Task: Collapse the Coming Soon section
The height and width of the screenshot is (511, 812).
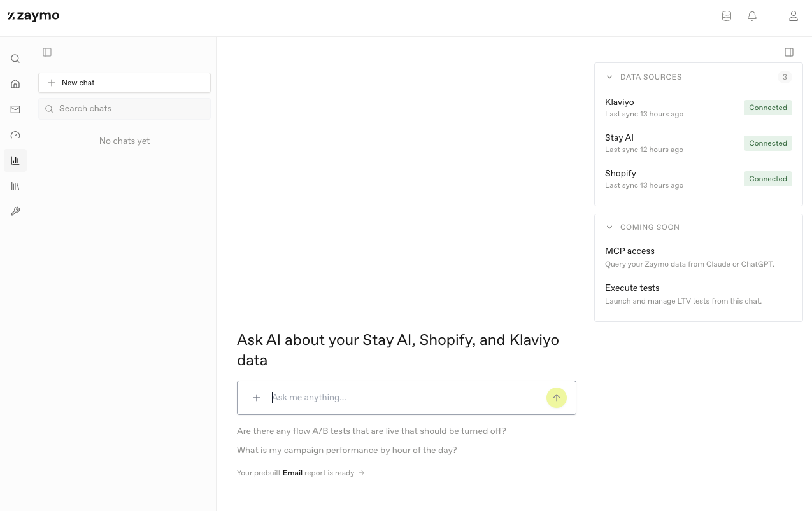Action: tap(609, 227)
